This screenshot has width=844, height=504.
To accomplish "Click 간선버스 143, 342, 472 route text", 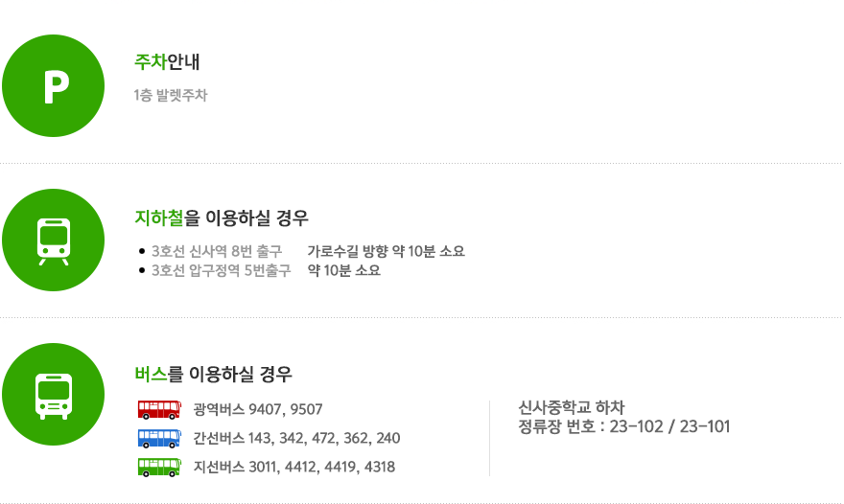I will coord(296,439).
